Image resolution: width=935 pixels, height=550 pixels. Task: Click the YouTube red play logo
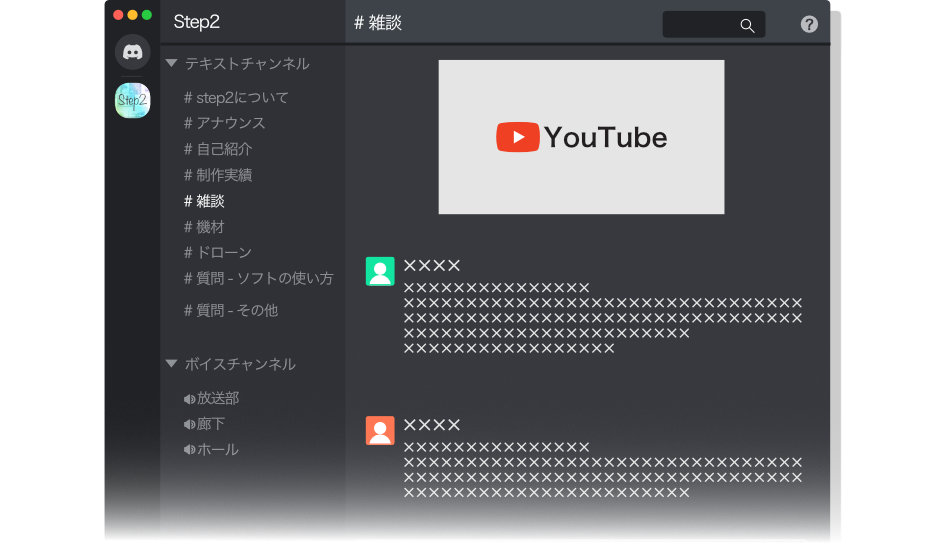click(x=518, y=137)
